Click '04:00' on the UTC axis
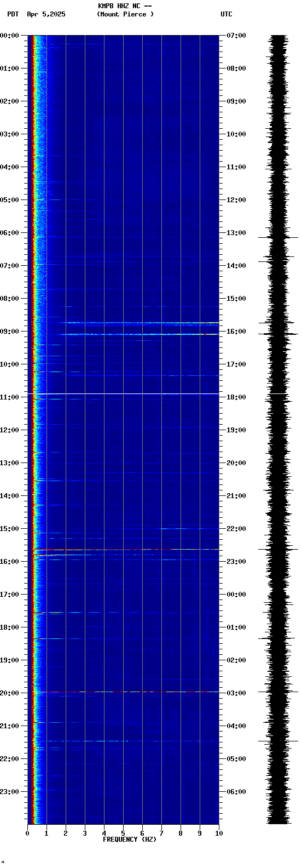302x868 pixels. [236, 726]
